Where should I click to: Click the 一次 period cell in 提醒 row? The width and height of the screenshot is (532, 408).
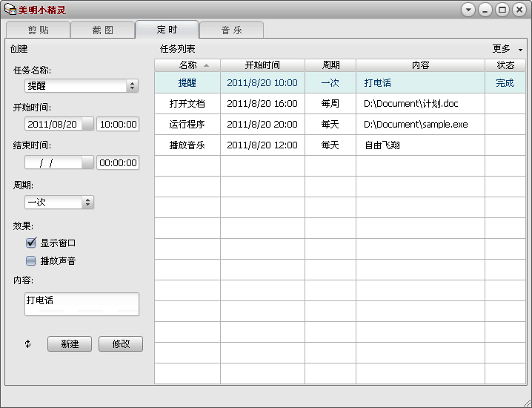(330, 82)
